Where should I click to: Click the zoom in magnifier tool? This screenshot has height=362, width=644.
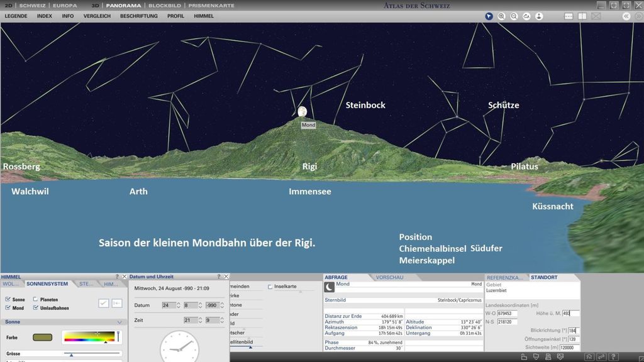(501, 16)
